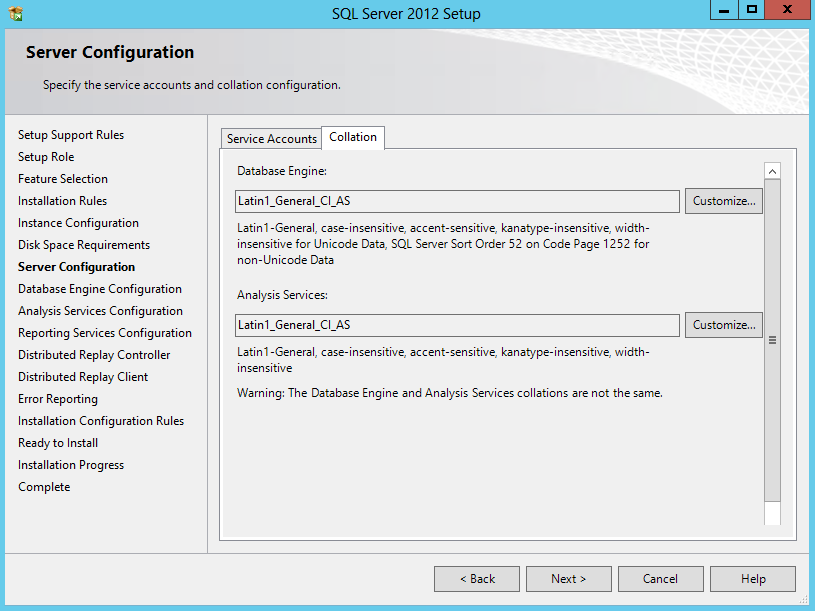815x611 pixels.
Task: Select the Analysis Services Configuration step
Action: point(100,311)
